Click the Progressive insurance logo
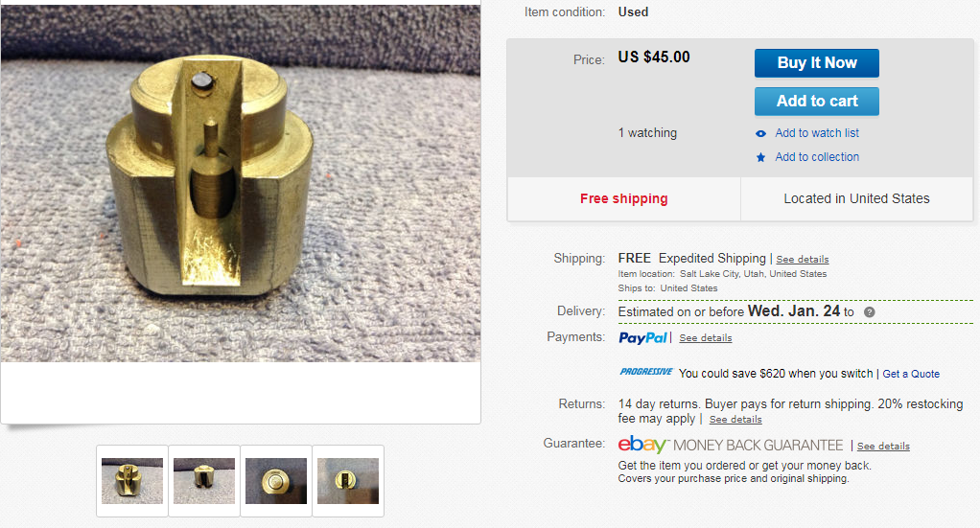The height and width of the screenshot is (528, 980). (x=645, y=372)
